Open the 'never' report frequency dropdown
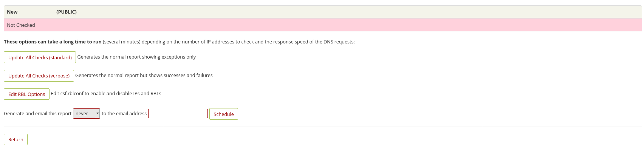The height and width of the screenshot is (150, 644). pos(86,113)
